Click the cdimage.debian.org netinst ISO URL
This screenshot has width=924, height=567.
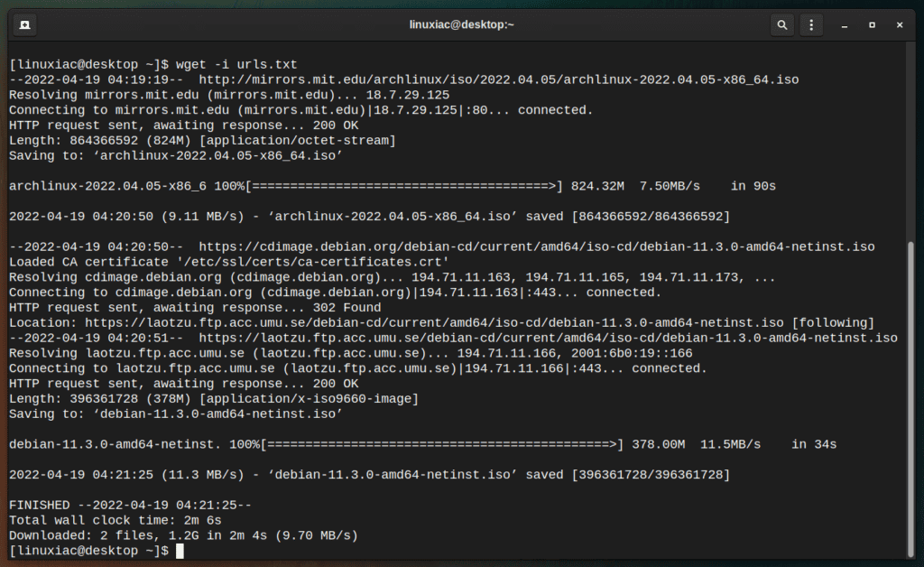(x=537, y=247)
